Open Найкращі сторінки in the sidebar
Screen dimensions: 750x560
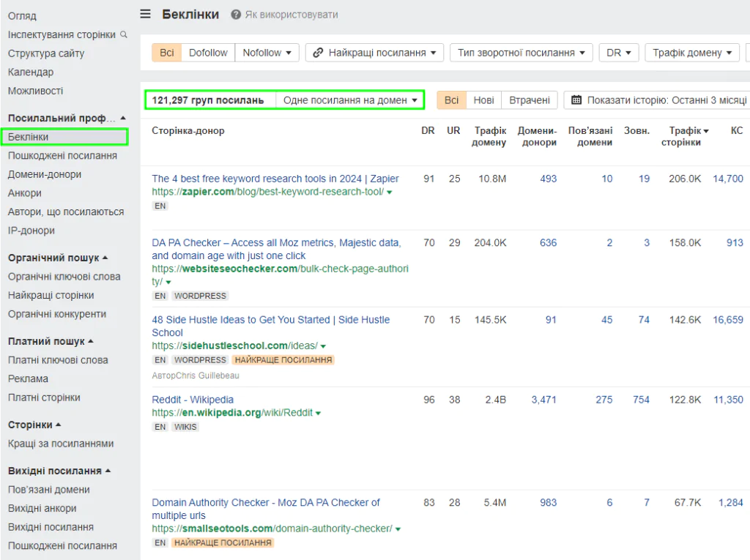click(51, 295)
